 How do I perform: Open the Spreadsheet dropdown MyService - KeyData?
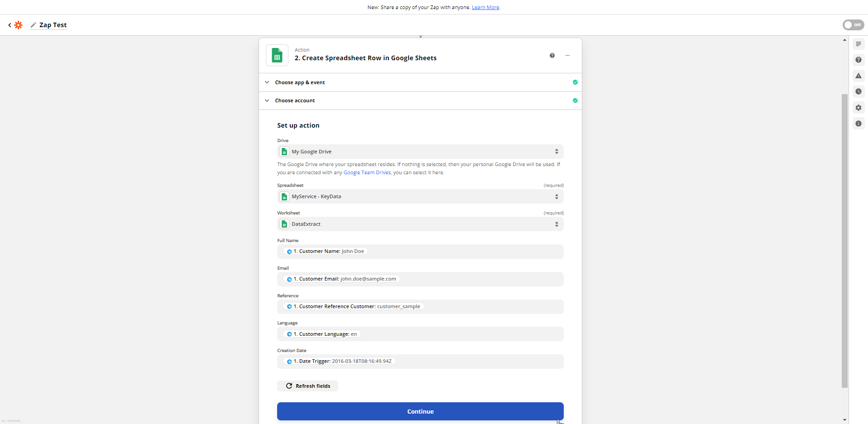coord(420,196)
